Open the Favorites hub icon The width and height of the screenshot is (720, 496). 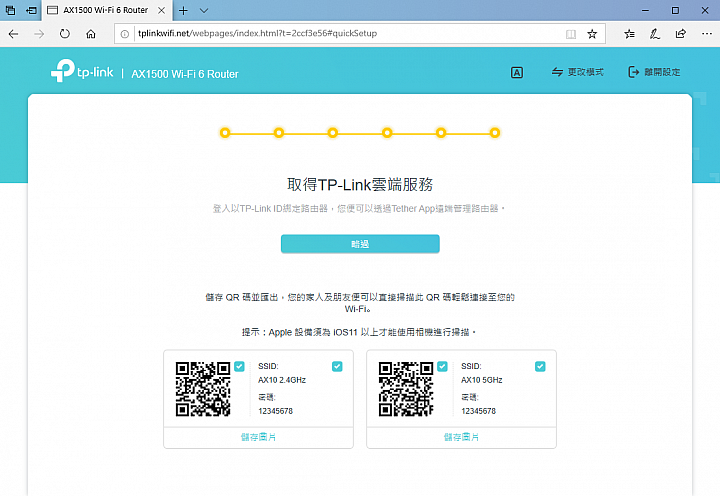(630, 34)
